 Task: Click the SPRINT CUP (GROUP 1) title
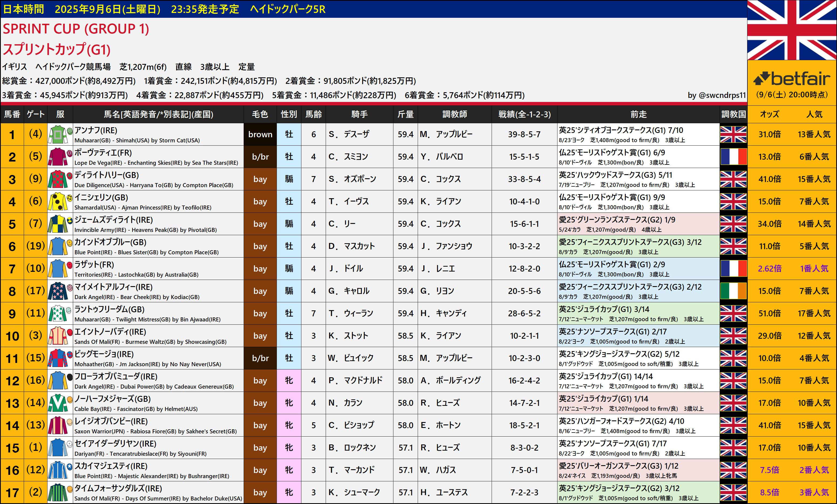pos(76,29)
